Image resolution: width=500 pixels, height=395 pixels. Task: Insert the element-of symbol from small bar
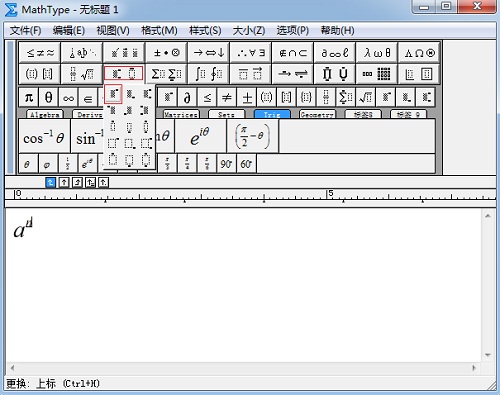pos(88,97)
